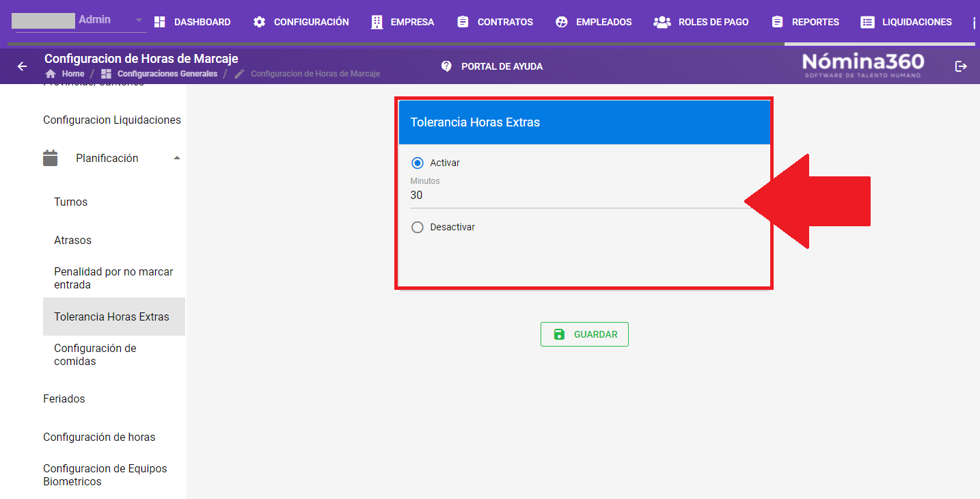This screenshot has height=499, width=980.
Task: Click the Reportes clipboard icon
Action: 777,22
